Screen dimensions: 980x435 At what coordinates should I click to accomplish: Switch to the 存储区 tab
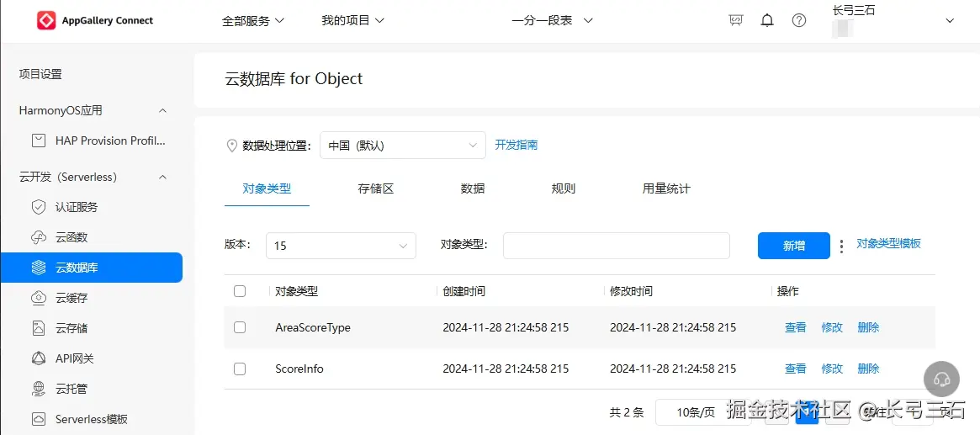pyautogui.click(x=376, y=188)
